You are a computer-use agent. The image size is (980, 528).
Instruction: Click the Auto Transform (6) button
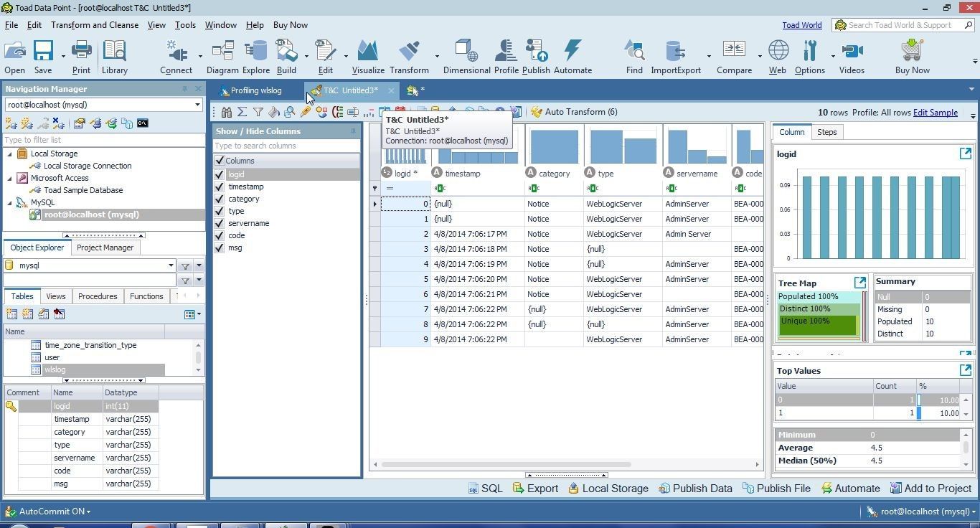[574, 112]
